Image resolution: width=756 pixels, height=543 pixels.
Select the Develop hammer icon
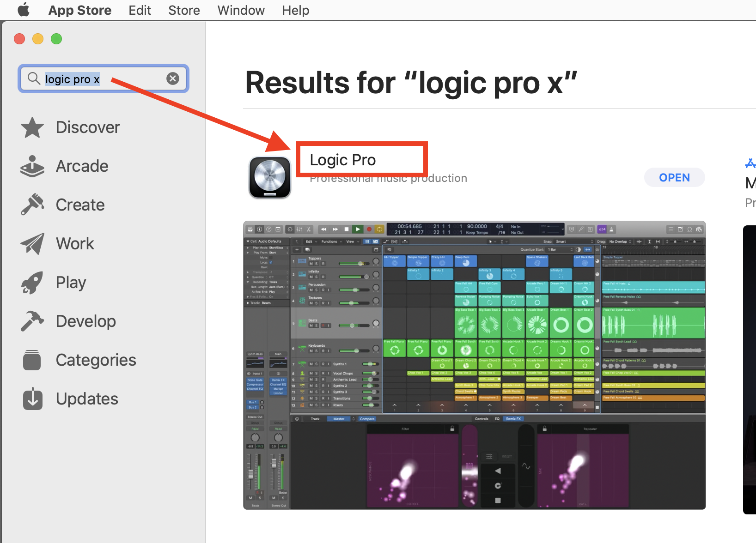[32, 321]
